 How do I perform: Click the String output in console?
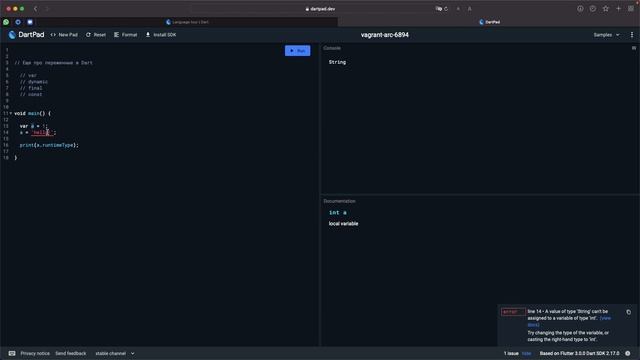tap(337, 62)
